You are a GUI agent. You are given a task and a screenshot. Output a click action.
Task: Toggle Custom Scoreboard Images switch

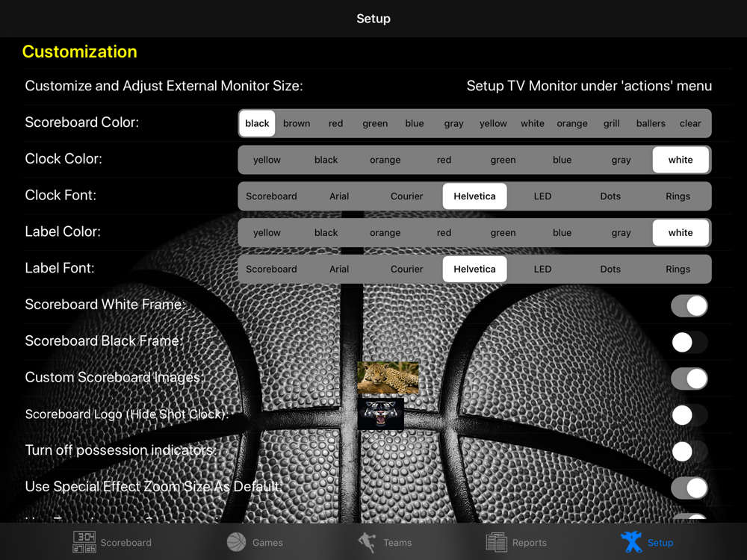coord(689,379)
